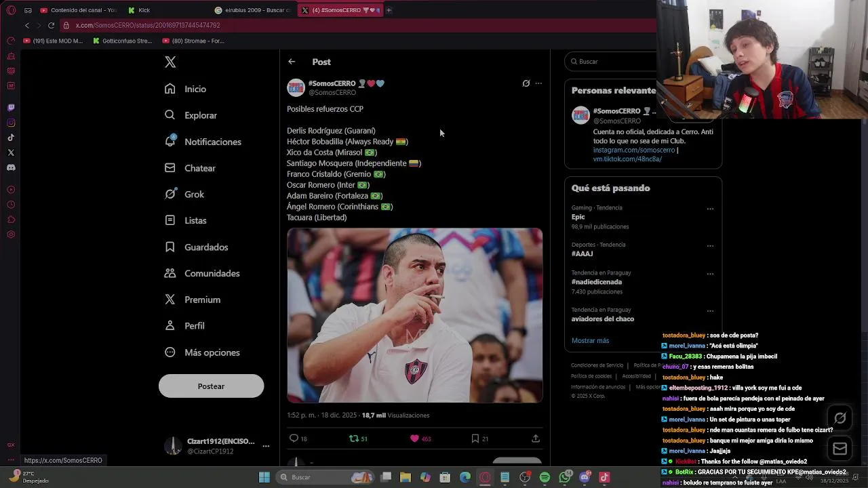Screen dimensions: 868x488
Task: Open the Epic gaming trend
Action: click(x=642, y=217)
